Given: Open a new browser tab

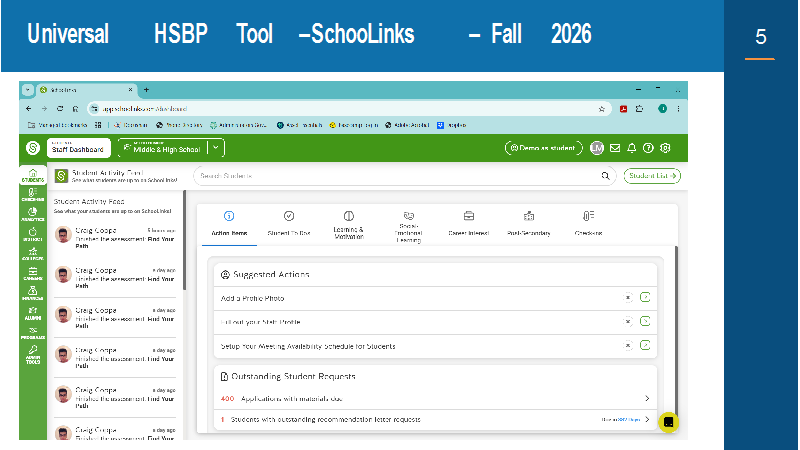Looking at the screenshot, I should 146,90.
